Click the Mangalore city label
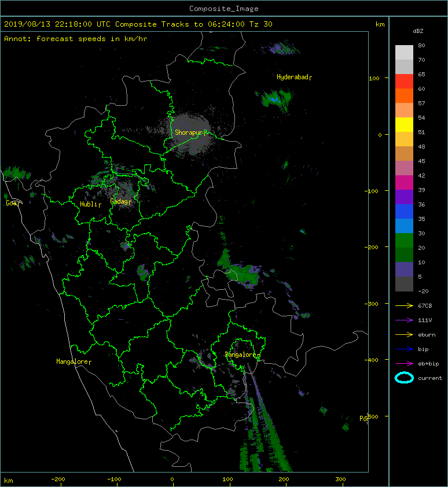448x487 pixels. (74, 361)
